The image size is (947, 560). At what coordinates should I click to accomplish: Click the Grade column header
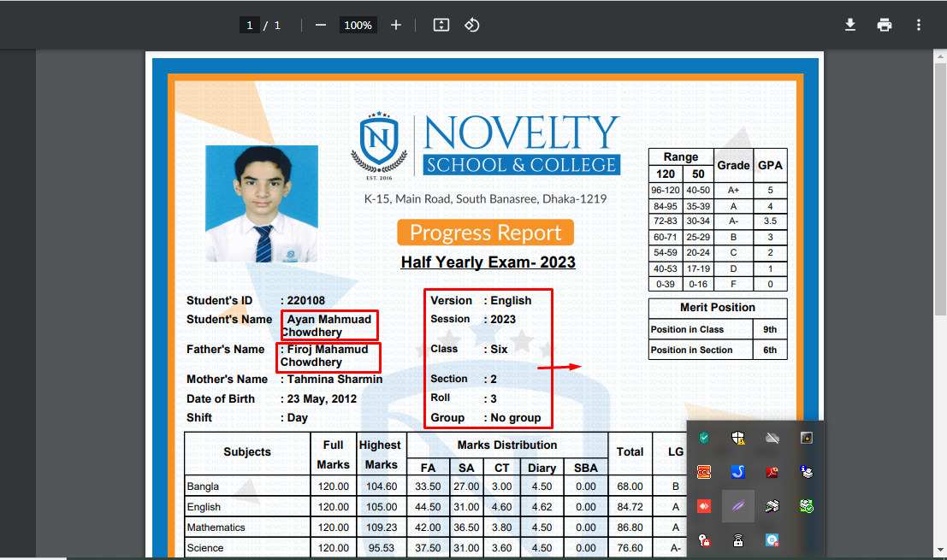733,165
